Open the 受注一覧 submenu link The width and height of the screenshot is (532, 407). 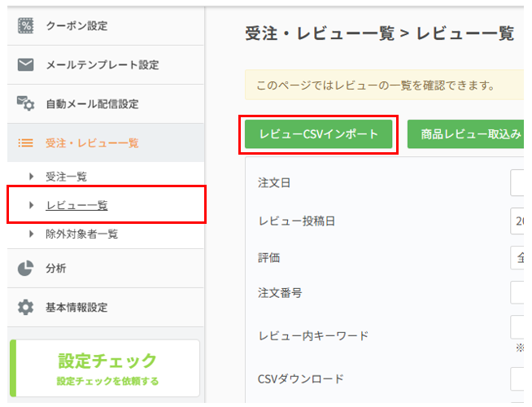coord(66,177)
